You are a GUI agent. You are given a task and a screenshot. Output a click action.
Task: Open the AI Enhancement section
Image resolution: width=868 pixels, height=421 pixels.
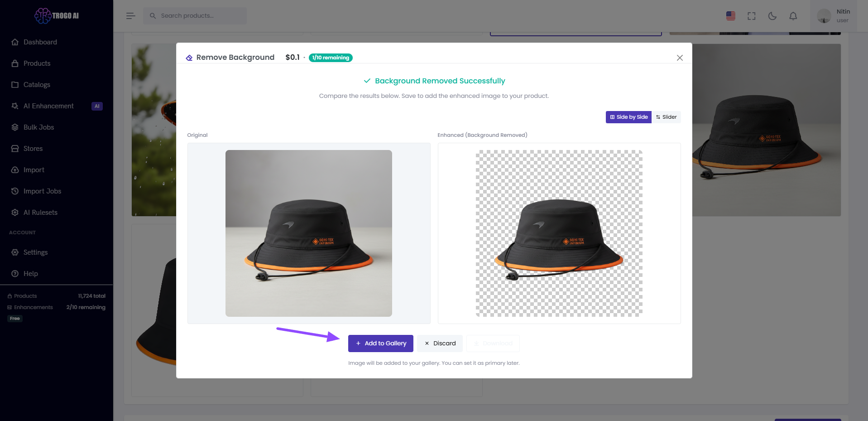coord(48,106)
